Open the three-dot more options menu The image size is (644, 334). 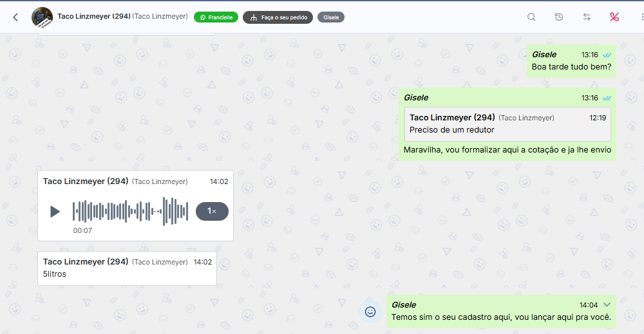640,17
